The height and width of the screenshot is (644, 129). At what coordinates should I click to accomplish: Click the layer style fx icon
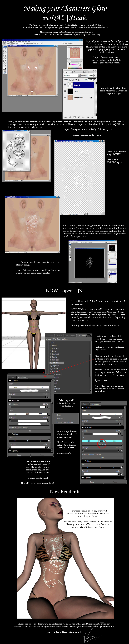[71, 117]
